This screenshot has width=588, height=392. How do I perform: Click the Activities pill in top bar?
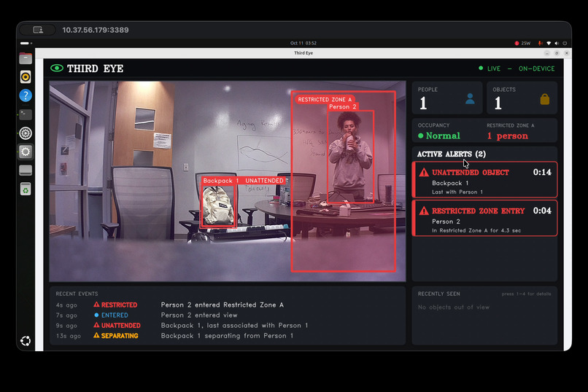point(26,43)
